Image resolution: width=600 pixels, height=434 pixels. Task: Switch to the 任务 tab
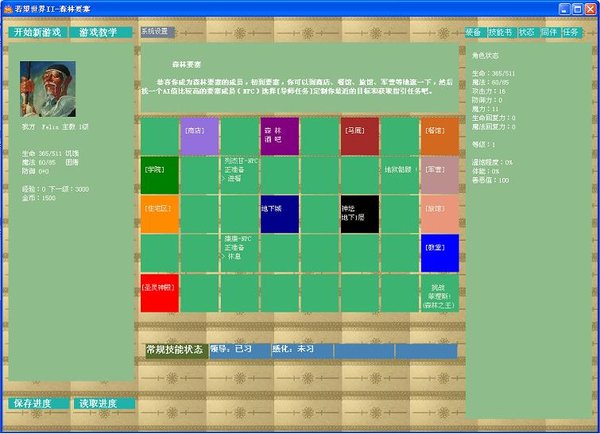coord(571,33)
